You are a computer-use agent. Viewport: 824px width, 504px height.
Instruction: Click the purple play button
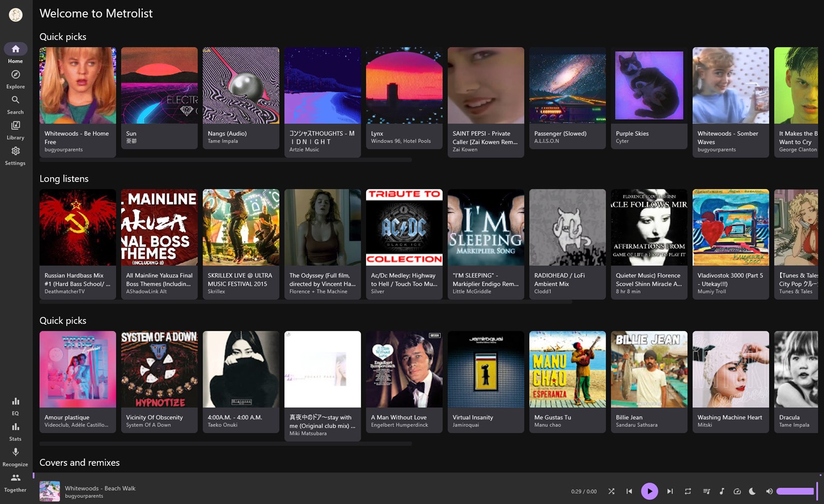pos(649,491)
